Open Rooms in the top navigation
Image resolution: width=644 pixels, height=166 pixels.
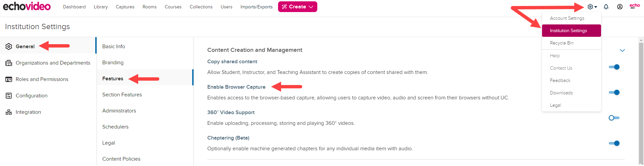pyautogui.click(x=150, y=7)
